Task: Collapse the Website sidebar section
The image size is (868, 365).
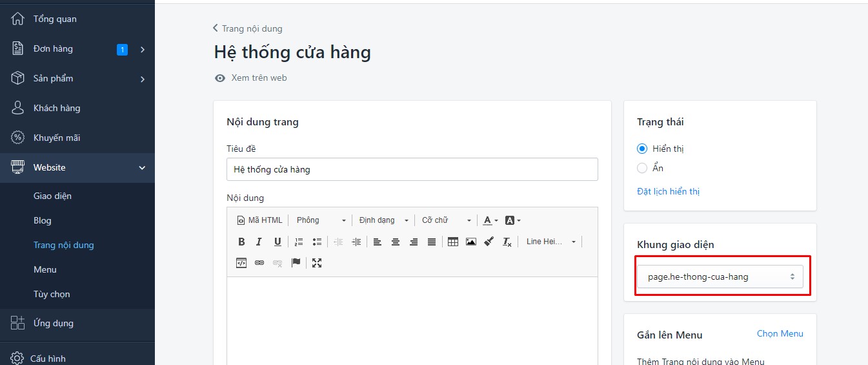Action: tap(143, 168)
